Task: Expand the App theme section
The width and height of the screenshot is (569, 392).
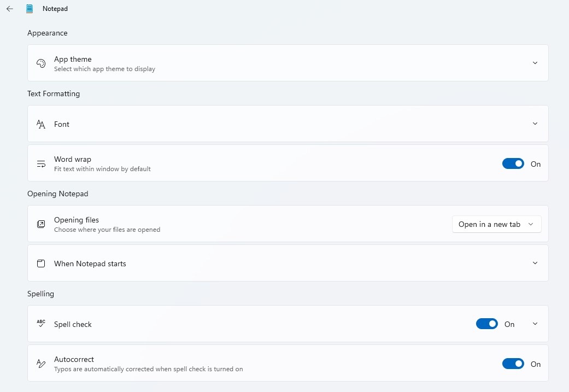Action: (535, 63)
